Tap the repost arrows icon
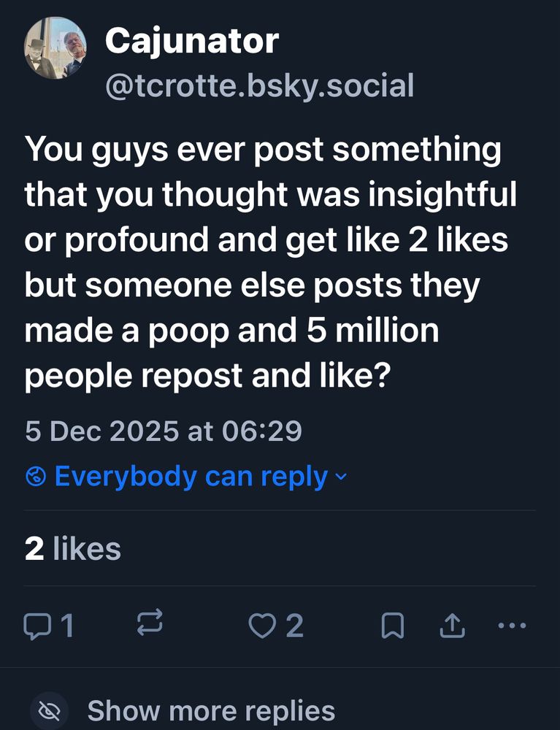The image size is (560, 730). point(150,623)
